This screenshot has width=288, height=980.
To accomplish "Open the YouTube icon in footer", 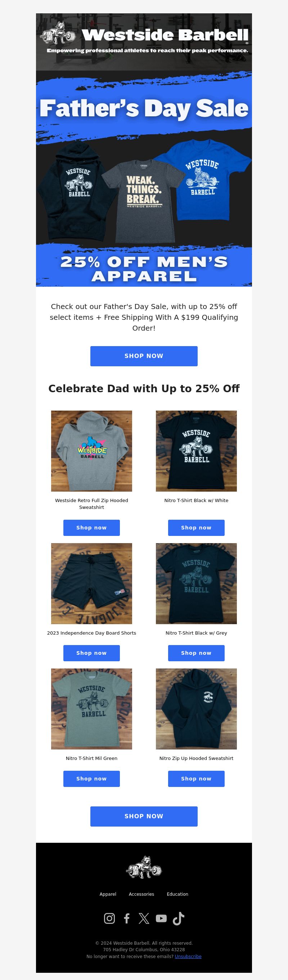I will (161, 918).
